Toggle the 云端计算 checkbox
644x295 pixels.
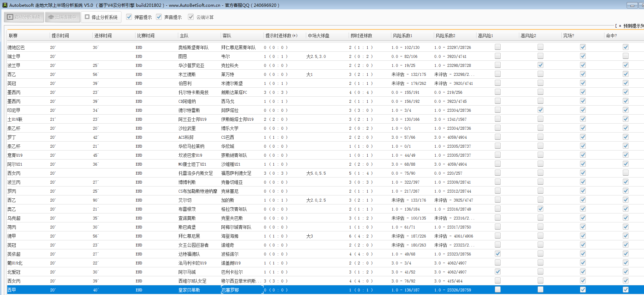click(191, 17)
